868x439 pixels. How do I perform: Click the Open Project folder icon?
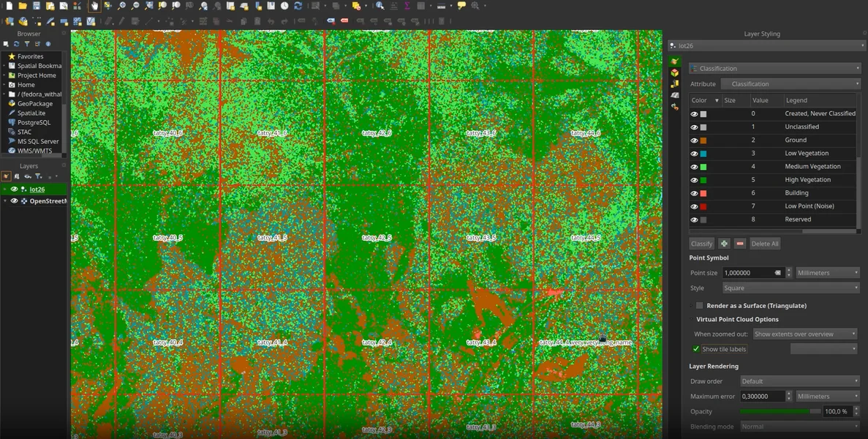22,6
